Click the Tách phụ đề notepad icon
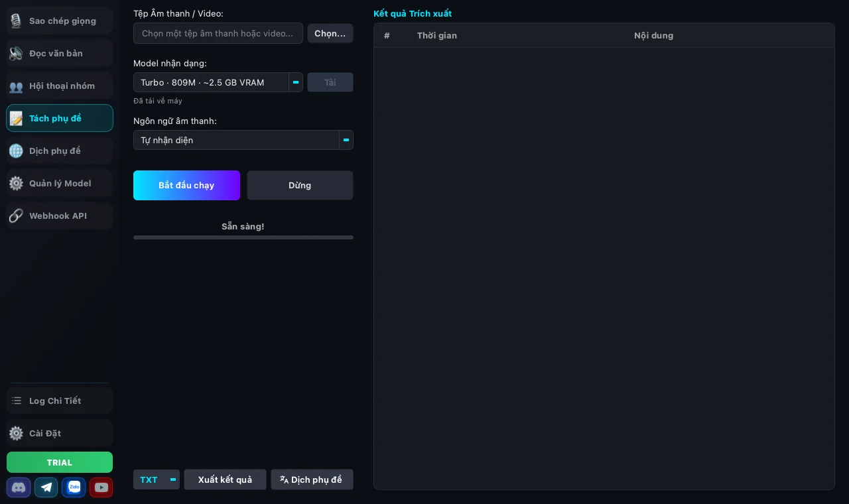 [16, 118]
